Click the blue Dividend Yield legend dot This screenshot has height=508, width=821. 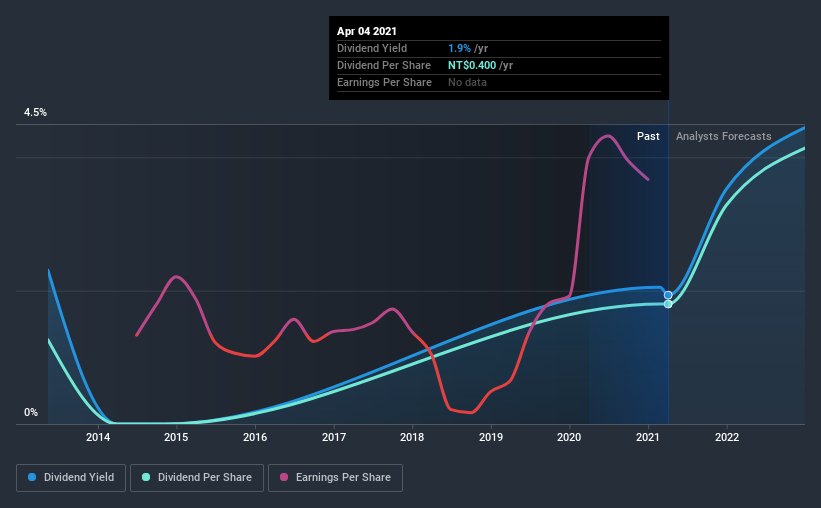coord(32,477)
